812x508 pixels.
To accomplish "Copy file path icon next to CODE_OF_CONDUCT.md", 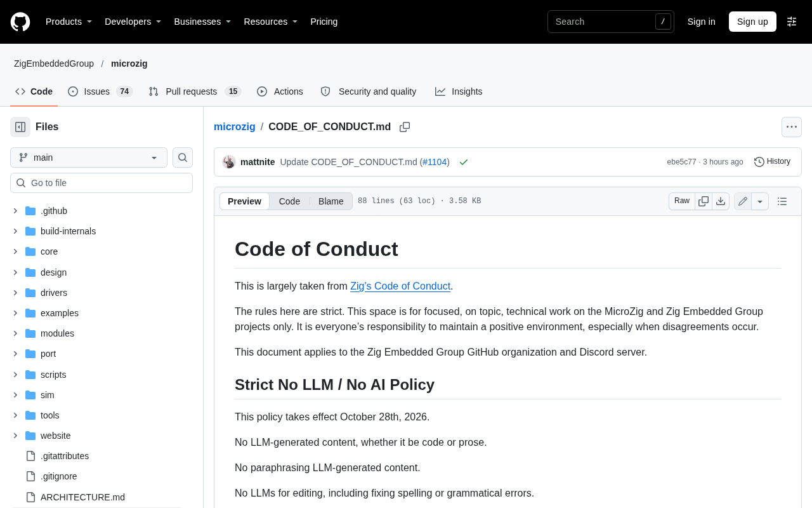I will pos(405,127).
